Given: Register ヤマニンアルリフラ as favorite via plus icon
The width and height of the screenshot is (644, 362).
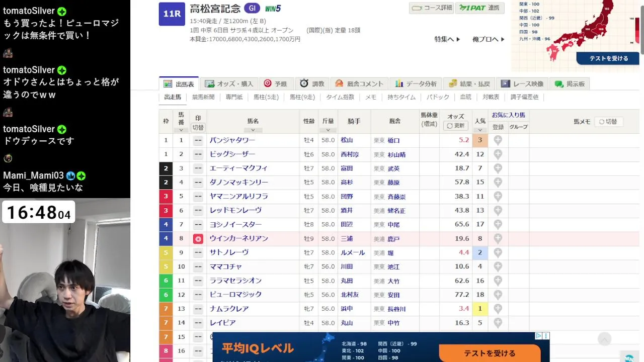Looking at the screenshot, I should [498, 197].
